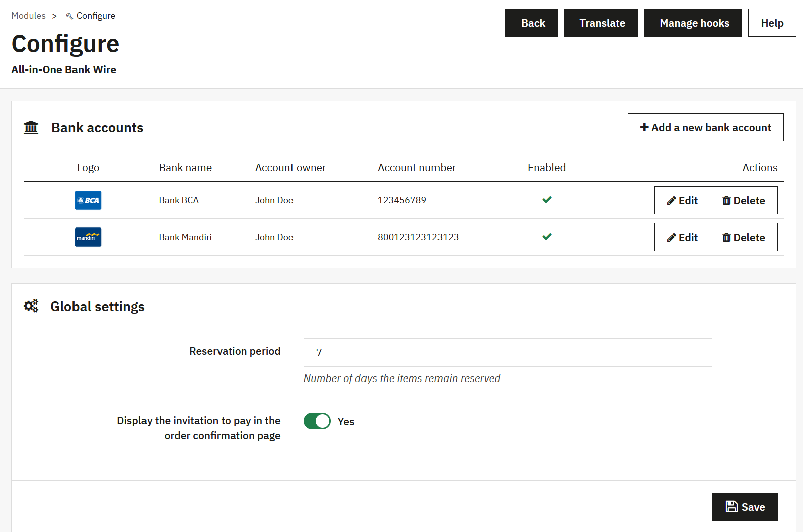Delete the Bank Mandiri account
Image resolution: width=803 pixels, height=532 pixels.
click(744, 237)
